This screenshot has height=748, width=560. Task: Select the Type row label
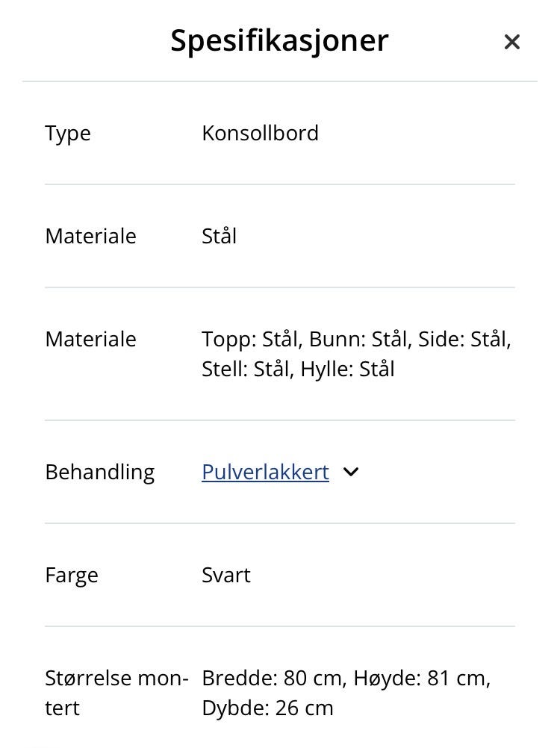click(68, 133)
